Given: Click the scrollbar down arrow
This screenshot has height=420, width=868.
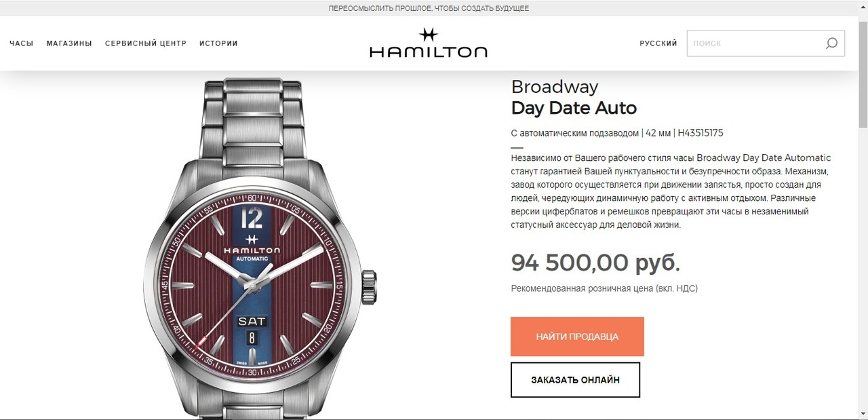Looking at the screenshot, I should [863, 415].
